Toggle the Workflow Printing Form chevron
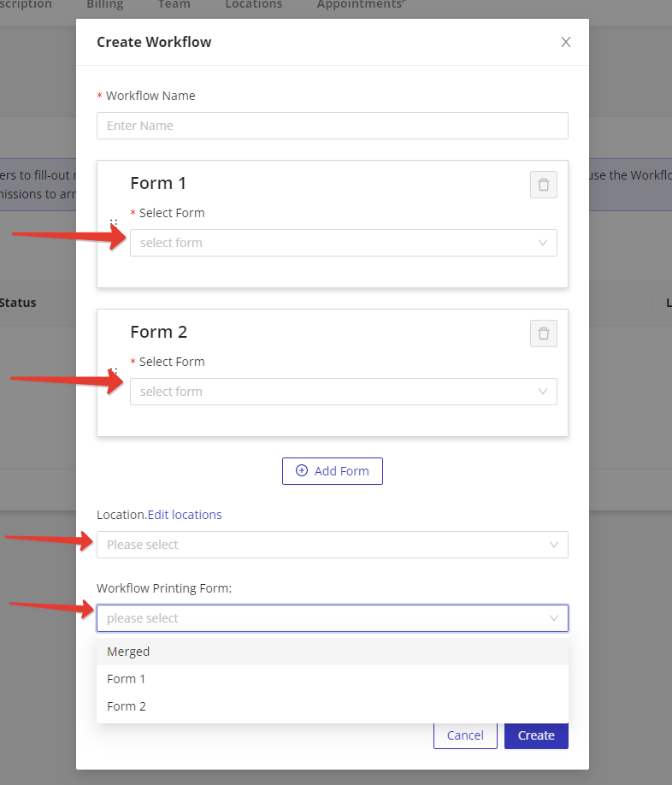The width and height of the screenshot is (672, 785). [553, 618]
